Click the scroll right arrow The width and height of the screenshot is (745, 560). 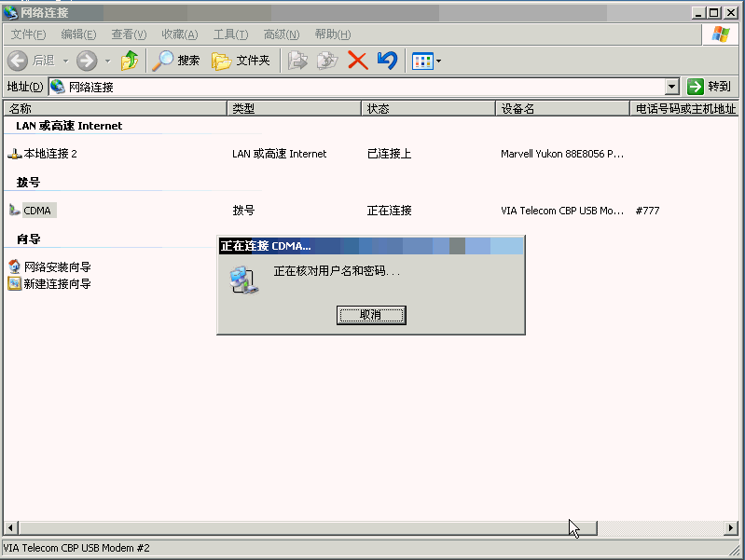pyautogui.click(x=731, y=527)
